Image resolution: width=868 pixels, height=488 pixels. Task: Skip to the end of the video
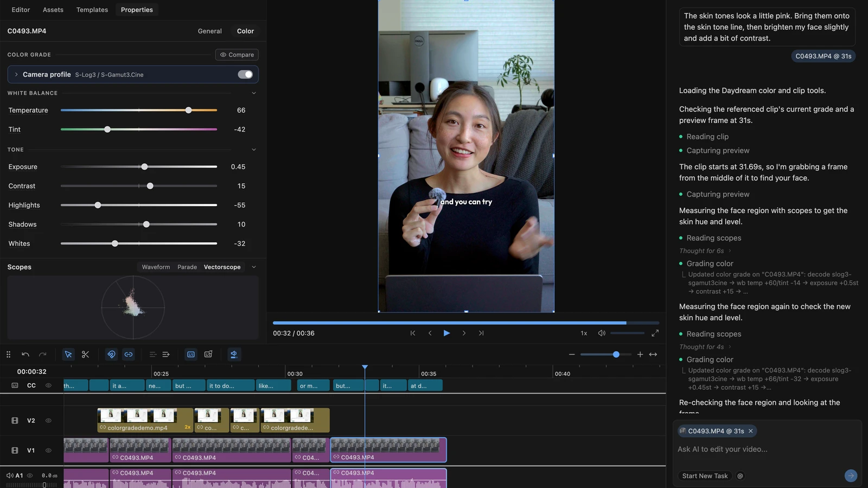[x=481, y=333]
